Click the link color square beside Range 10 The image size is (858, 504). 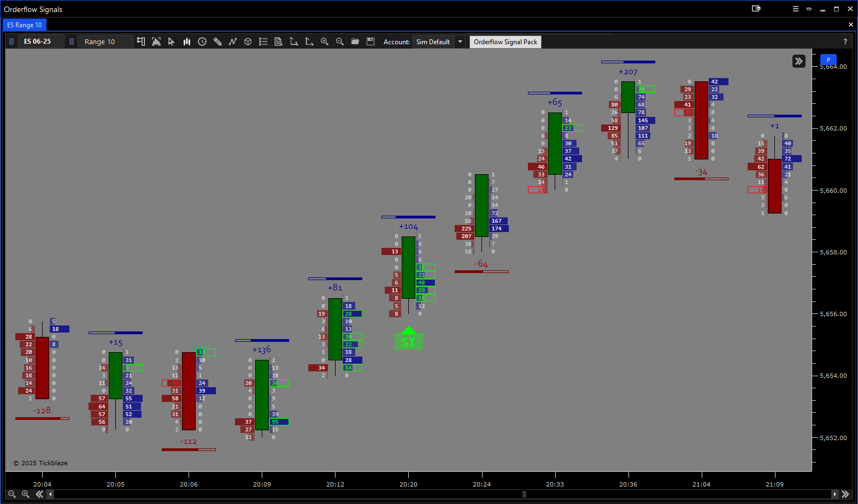tap(72, 41)
